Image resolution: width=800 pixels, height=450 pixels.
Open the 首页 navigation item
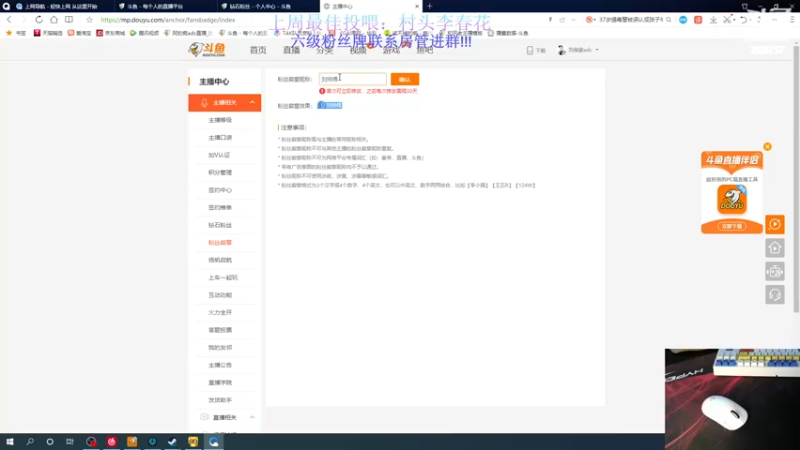(x=258, y=50)
